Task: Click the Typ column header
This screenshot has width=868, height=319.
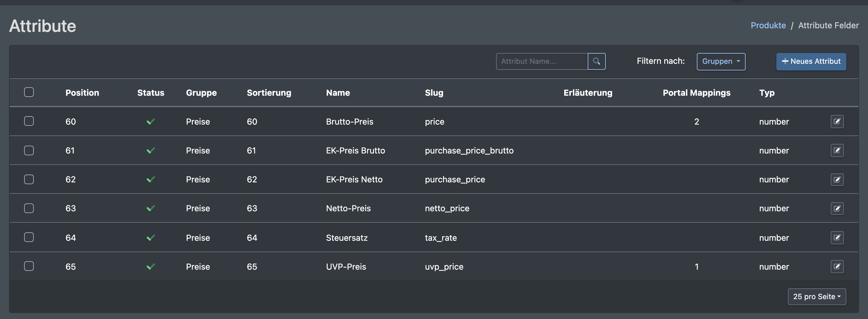Action: (766, 92)
